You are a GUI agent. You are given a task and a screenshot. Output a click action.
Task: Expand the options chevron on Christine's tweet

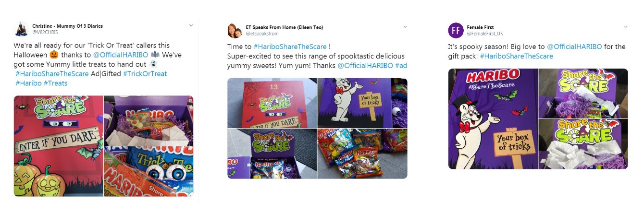click(x=191, y=25)
